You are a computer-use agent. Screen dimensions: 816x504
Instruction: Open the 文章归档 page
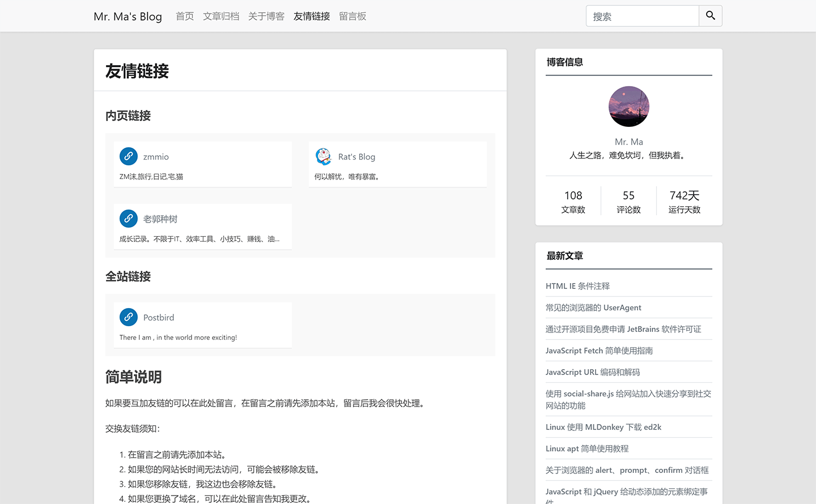221,16
